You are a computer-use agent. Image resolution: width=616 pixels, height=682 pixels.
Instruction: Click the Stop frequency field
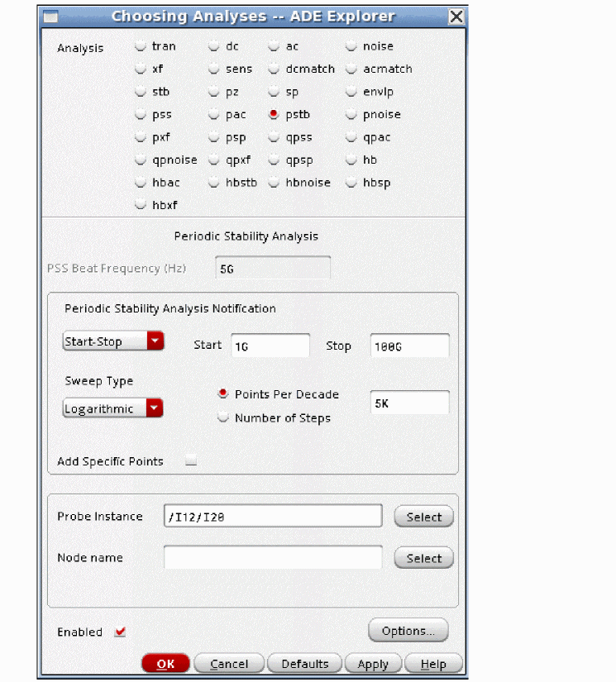tap(409, 346)
